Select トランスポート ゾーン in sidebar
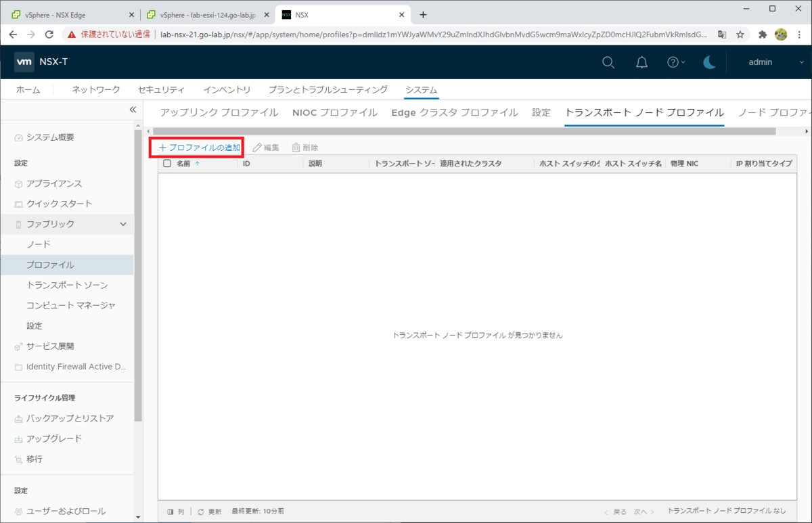The image size is (812, 523). point(67,285)
